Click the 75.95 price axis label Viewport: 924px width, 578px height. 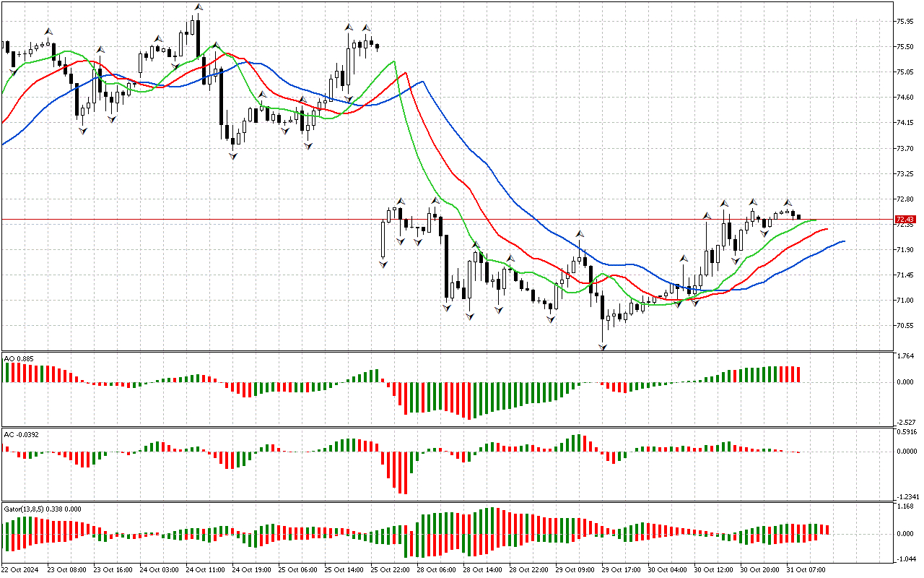click(905, 22)
